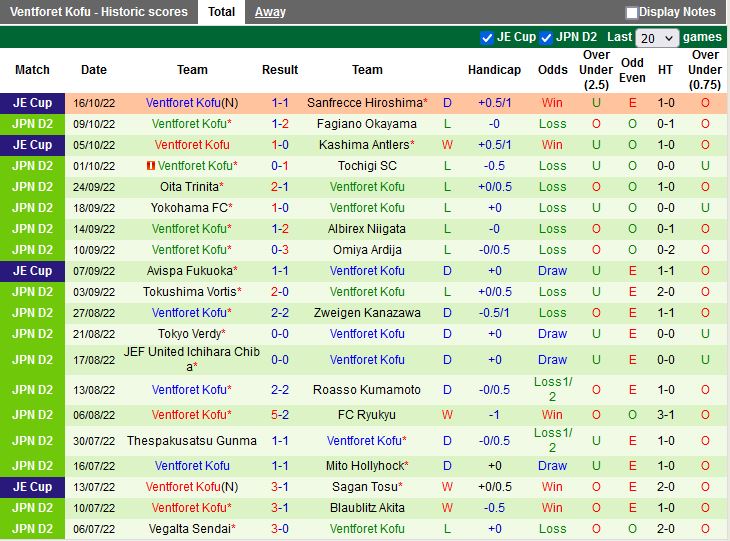Click JE Cup league label on 13/07/22
The height and width of the screenshot is (541, 730).
pyautogui.click(x=32, y=487)
